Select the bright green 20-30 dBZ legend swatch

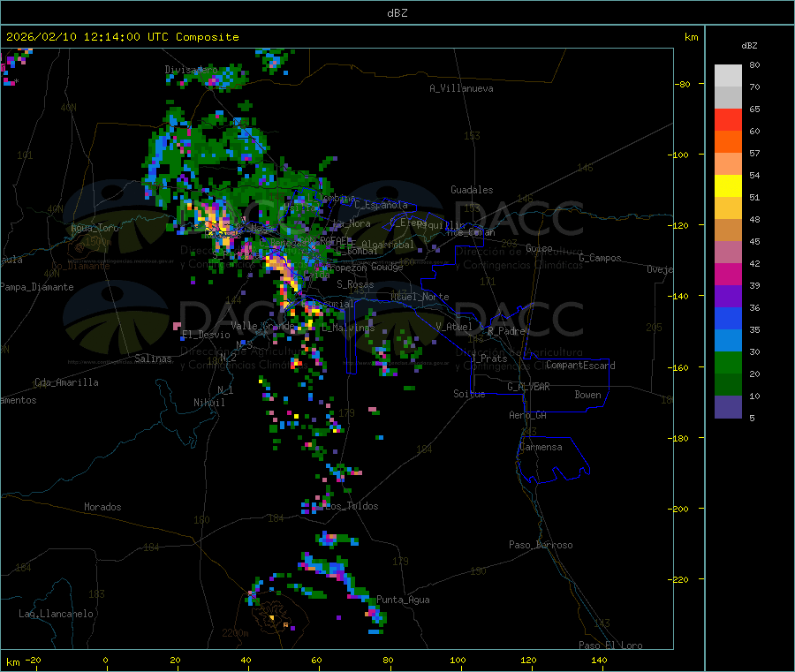[x=728, y=362]
